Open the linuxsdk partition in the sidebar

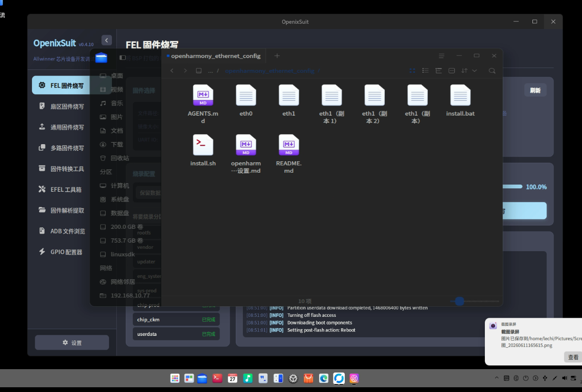point(117,254)
